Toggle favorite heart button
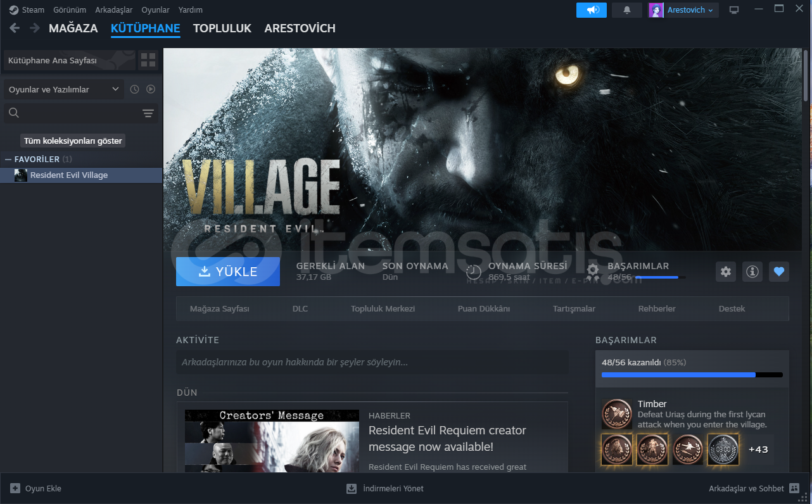The width and height of the screenshot is (812, 504). [779, 272]
